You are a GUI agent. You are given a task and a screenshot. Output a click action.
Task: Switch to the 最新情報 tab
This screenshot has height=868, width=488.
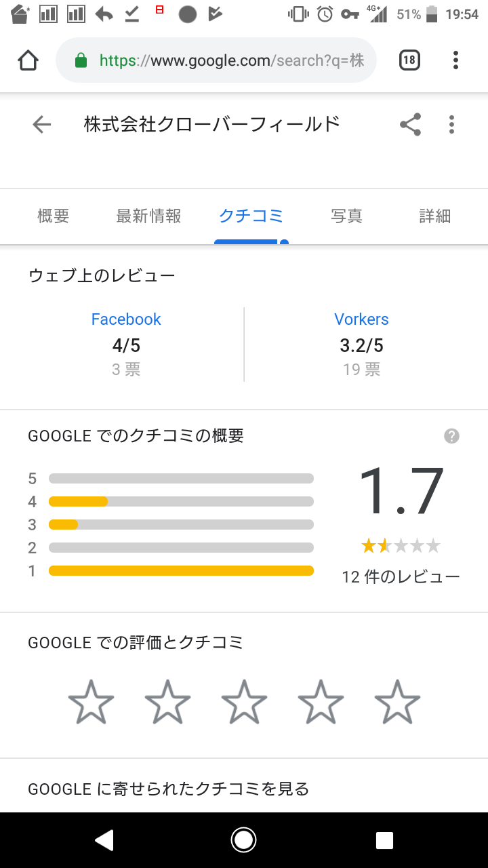(x=148, y=216)
